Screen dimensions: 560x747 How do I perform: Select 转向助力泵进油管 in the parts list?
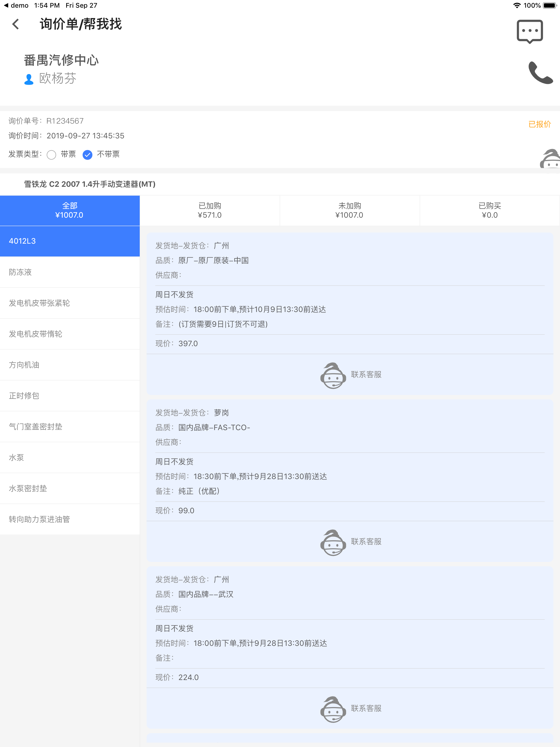click(70, 520)
